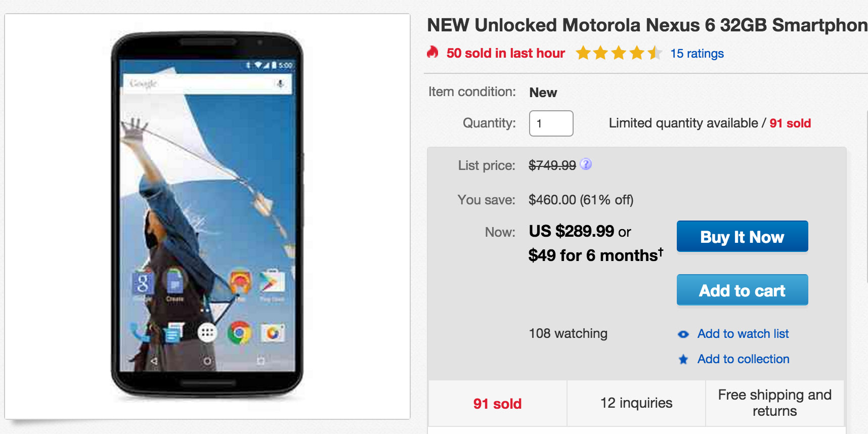View the Free shipping and returns tab
This screenshot has width=868, height=434.
774,403
